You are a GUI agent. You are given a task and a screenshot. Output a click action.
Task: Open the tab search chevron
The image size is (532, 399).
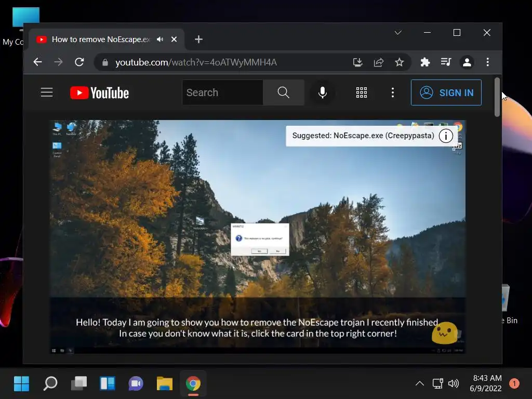click(x=398, y=33)
